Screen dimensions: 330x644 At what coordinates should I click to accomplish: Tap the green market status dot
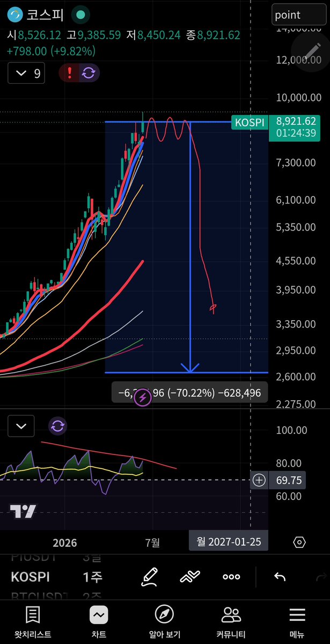(x=81, y=15)
